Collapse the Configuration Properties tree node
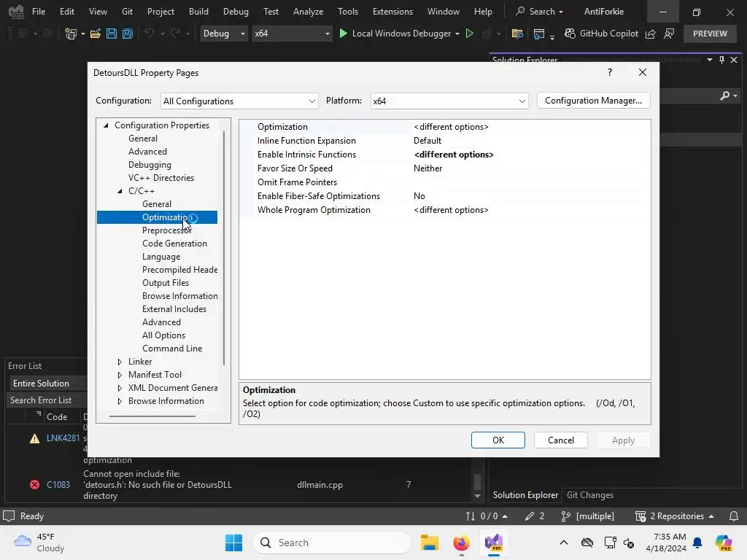 tap(106, 125)
